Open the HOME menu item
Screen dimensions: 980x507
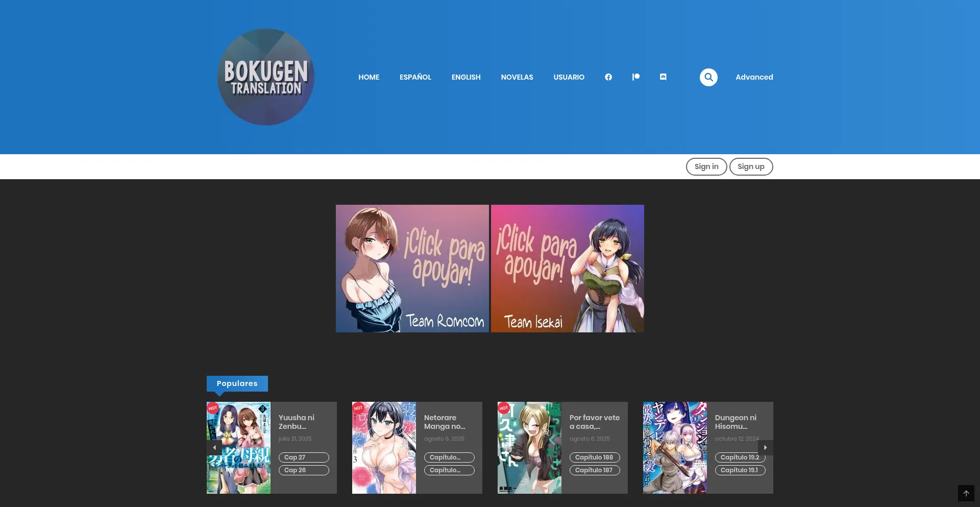tap(369, 77)
